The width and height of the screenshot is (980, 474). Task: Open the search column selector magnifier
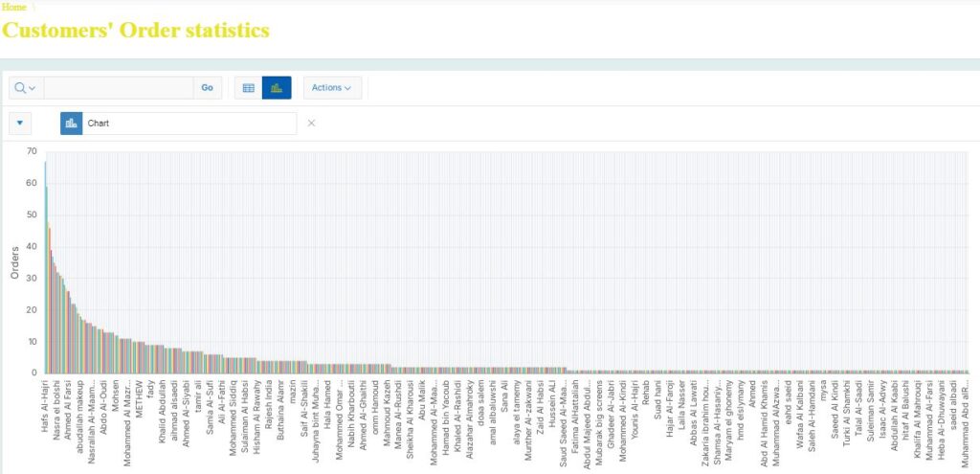click(26, 88)
